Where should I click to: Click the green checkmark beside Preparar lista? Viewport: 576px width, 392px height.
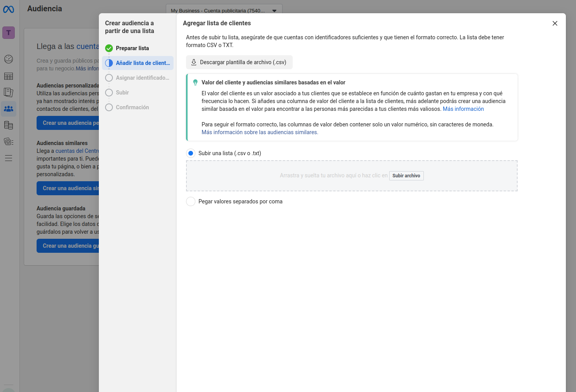point(109,48)
